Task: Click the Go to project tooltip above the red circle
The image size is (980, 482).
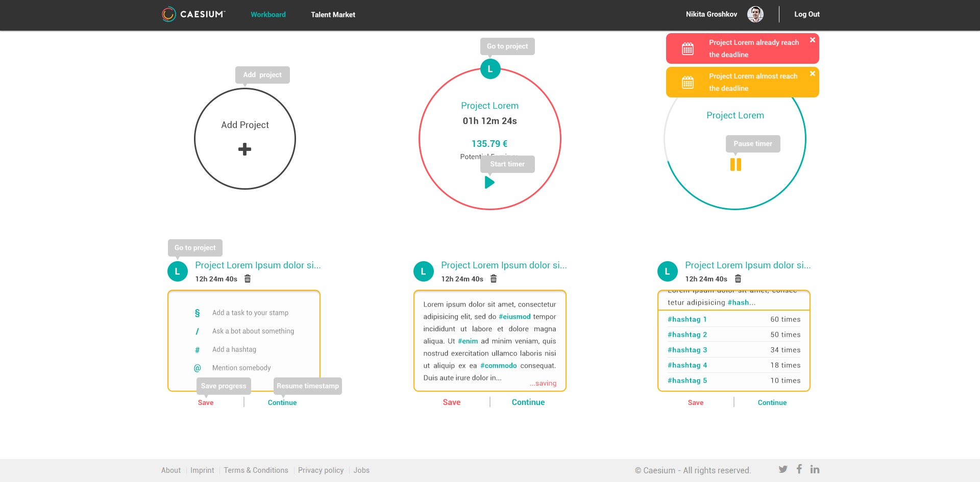Action: [x=507, y=46]
